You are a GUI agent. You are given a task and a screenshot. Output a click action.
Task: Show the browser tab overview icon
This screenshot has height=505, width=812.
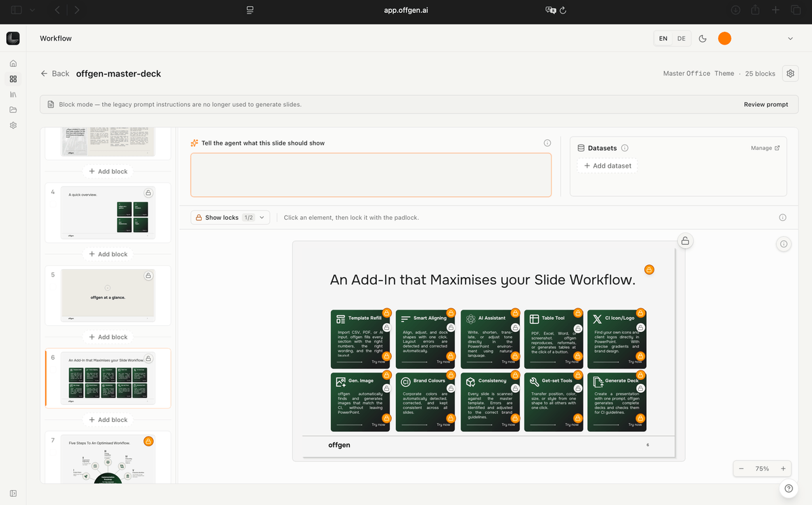tap(795, 10)
